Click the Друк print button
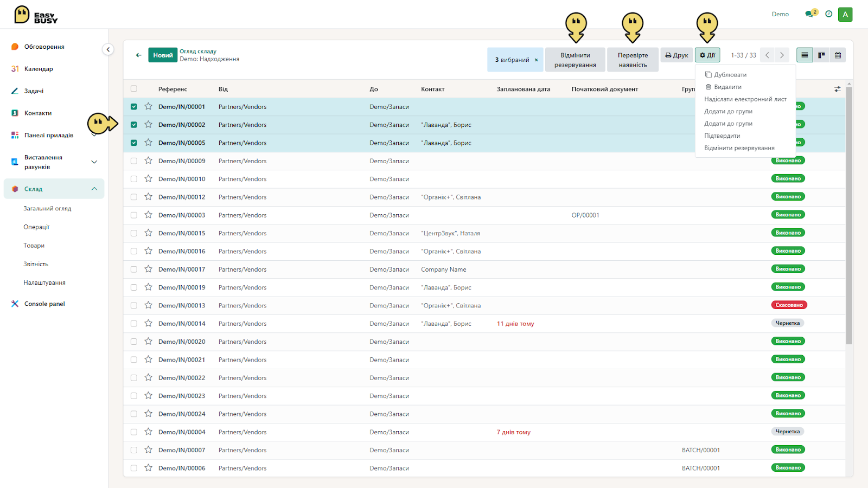Viewport: 868px width, 488px height. pos(676,55)
